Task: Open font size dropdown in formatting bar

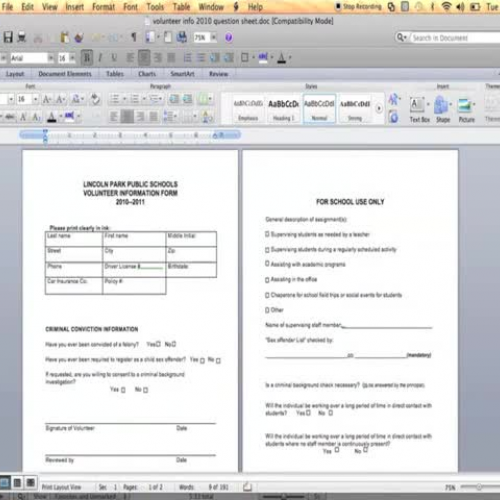Action: [x=72, y=58]
